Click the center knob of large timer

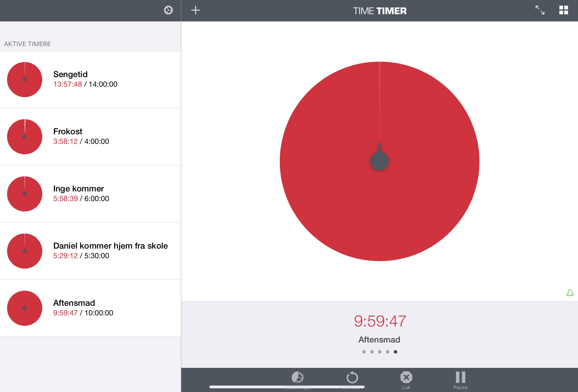pyautogui.click(x=379, y=161)
